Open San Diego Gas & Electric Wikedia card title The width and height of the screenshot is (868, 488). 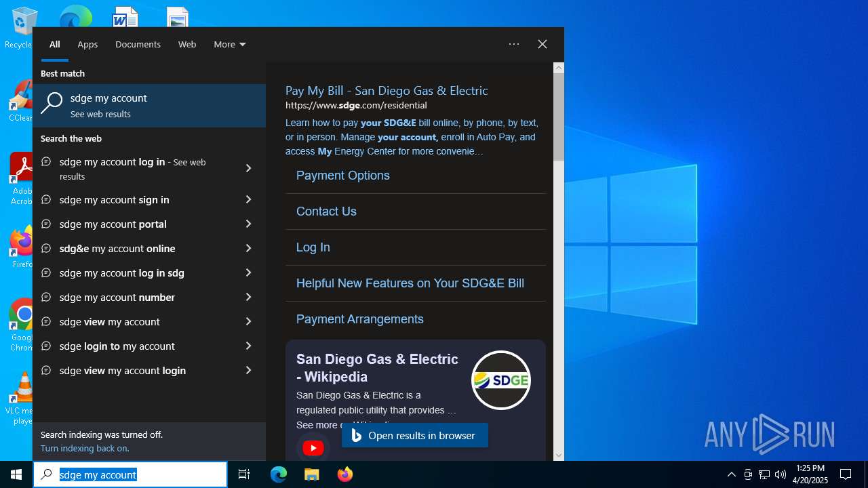click(377, 368)
